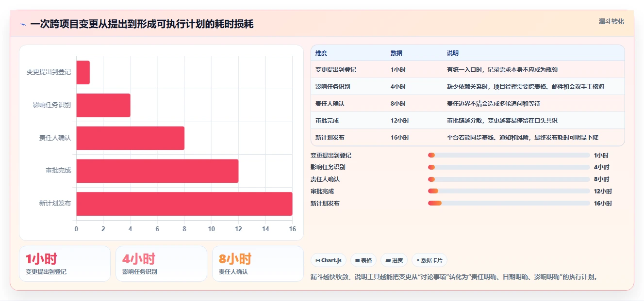Click the description starting 平台若能同步基线
This screenshot has height=301, width=644.
pyautogui.click(x=523, y=138)
